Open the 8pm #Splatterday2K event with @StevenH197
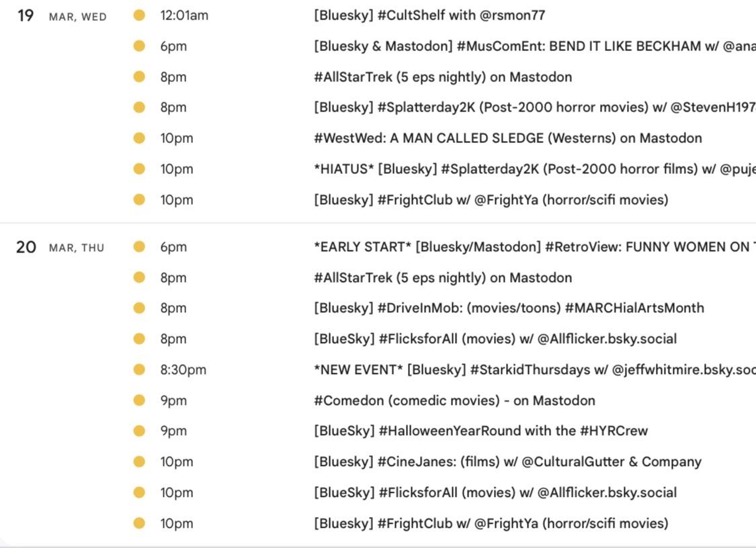756x548 pixels. pos(535,107)
